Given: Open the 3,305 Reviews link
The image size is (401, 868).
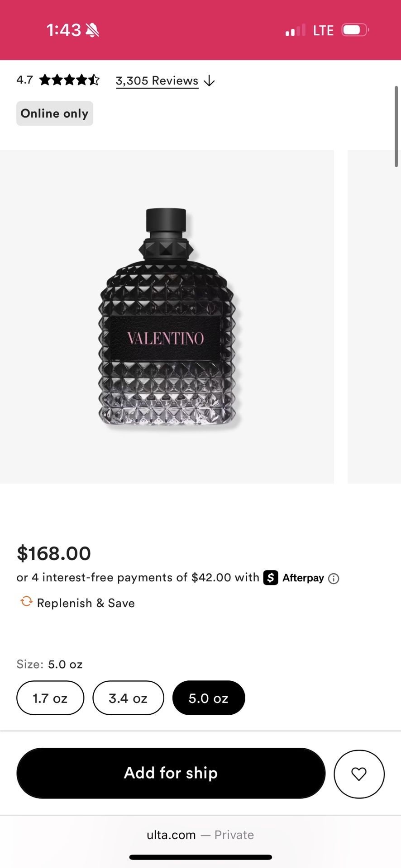Looking at the screenshot, I should (x=157, y=80).
